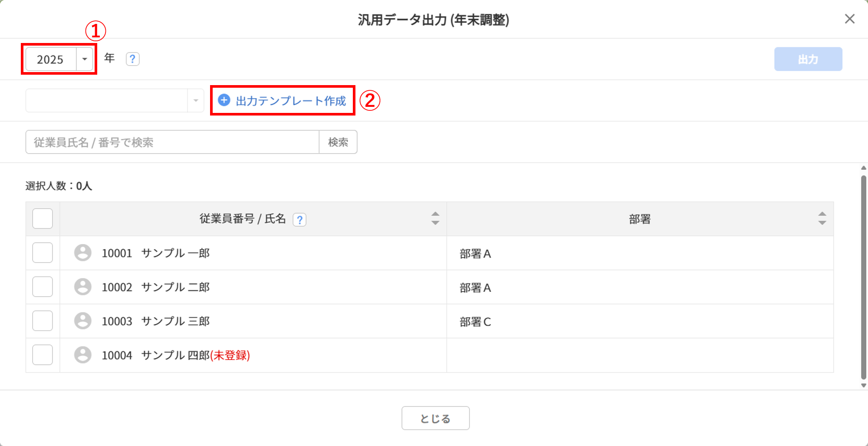Check the box for employee 10001
868x446 pixels.
(x=43, y=253)
